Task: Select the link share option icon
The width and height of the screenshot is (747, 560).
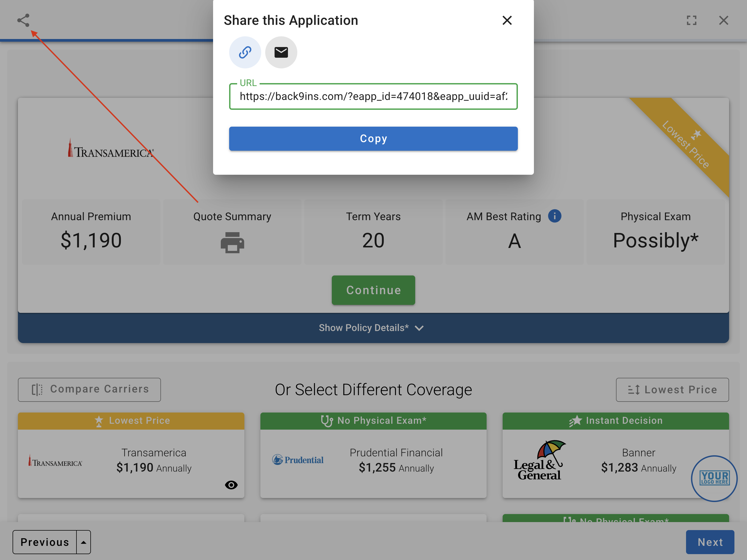Action: tap(245, 52)
